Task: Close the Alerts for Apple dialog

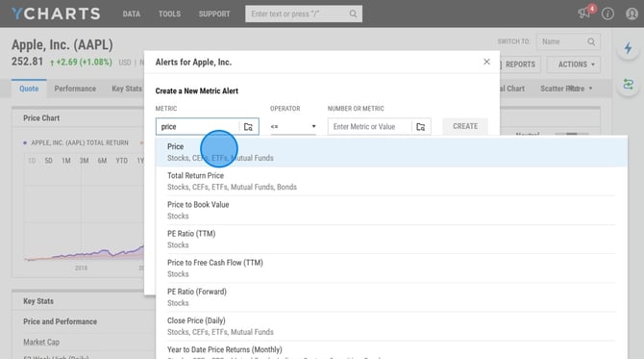Action: click(x=486, y=62)
